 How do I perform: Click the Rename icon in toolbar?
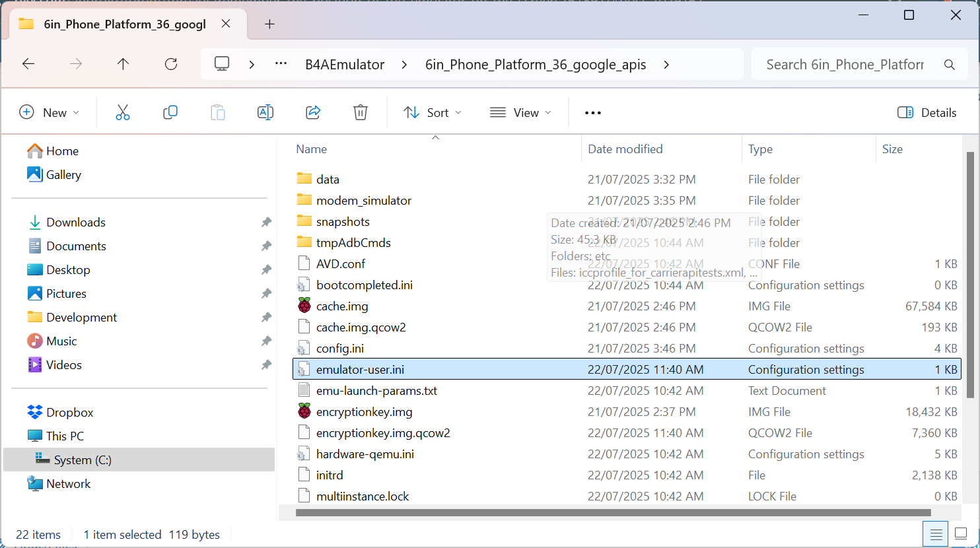pyautogui.click(x=265, y=112)
